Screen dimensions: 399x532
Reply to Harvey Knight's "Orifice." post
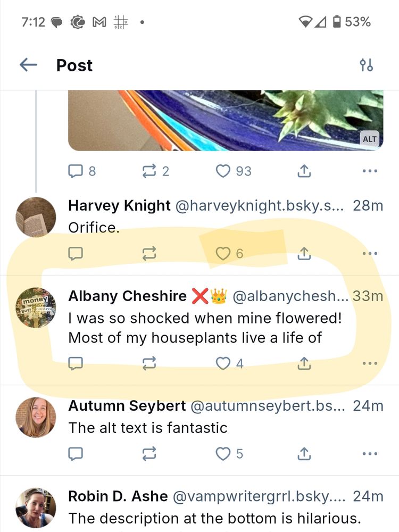click(x=76, y=254)
